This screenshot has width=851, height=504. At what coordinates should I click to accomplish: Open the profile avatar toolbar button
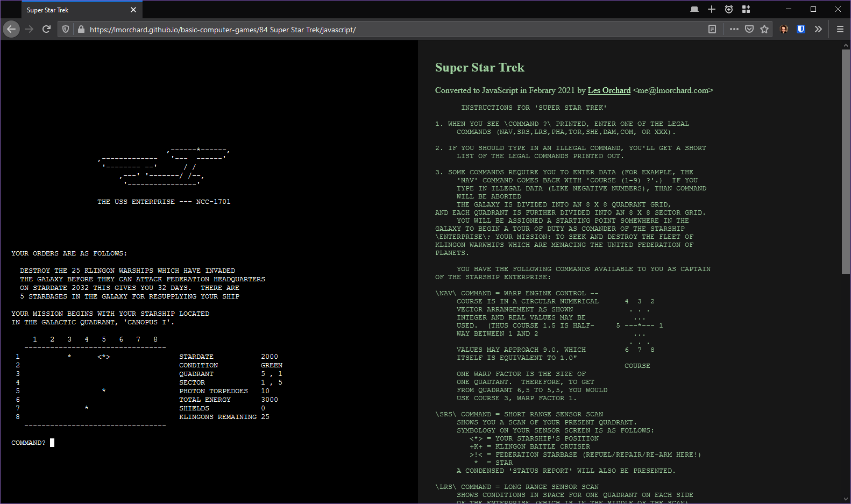point(784,29)
